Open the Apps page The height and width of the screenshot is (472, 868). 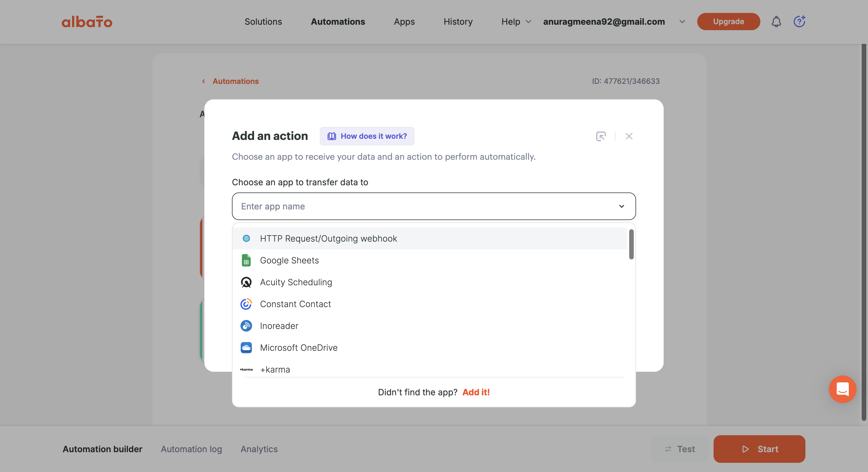click(404, 22)
